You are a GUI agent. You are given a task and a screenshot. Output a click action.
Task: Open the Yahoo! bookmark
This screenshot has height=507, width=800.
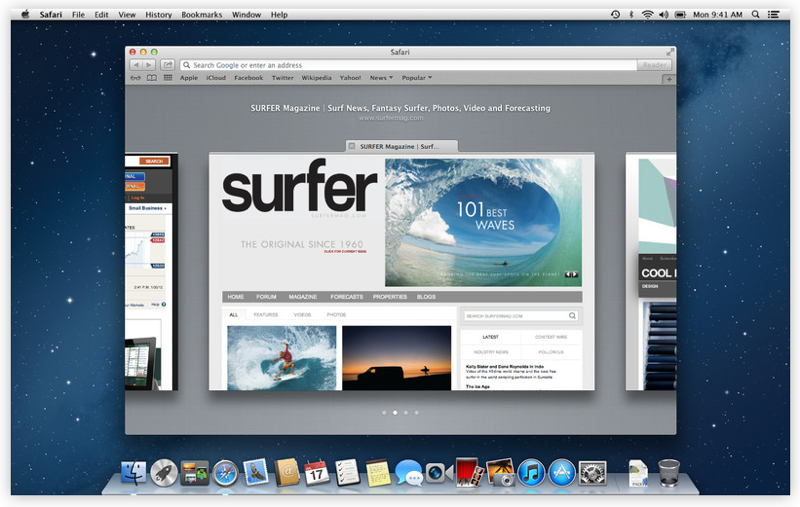[x=350, y=78]
